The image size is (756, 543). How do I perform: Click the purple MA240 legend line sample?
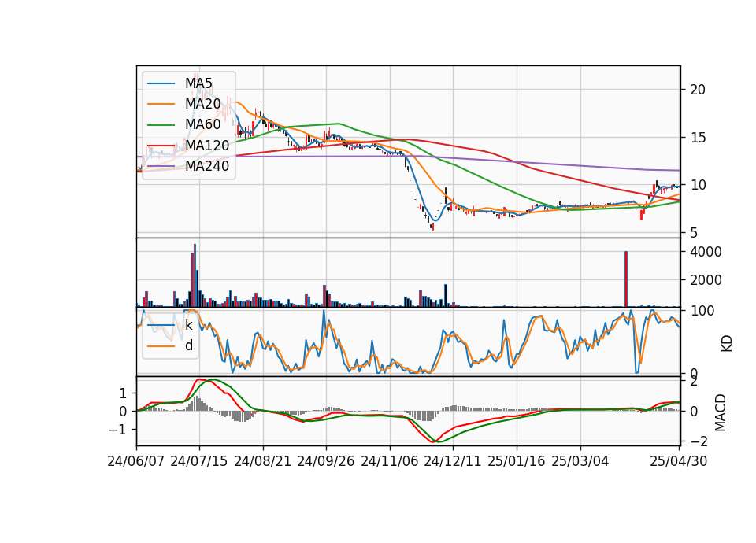tap(161, 166)
